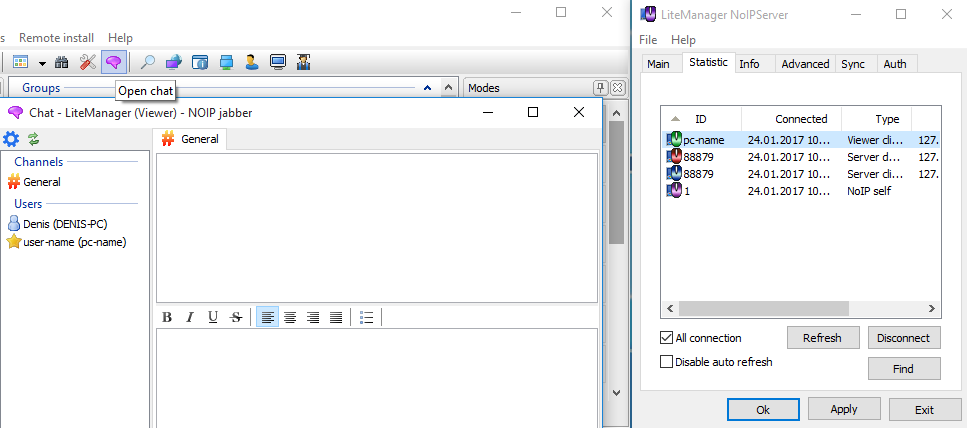
Task: Sort connections by ID column header
Action: [x=701, y=119]
